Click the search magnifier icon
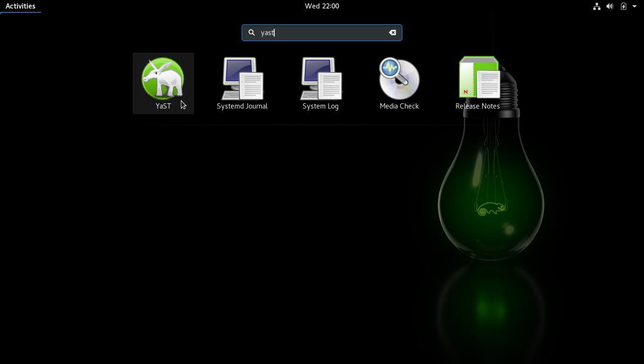 pos(252,33)
